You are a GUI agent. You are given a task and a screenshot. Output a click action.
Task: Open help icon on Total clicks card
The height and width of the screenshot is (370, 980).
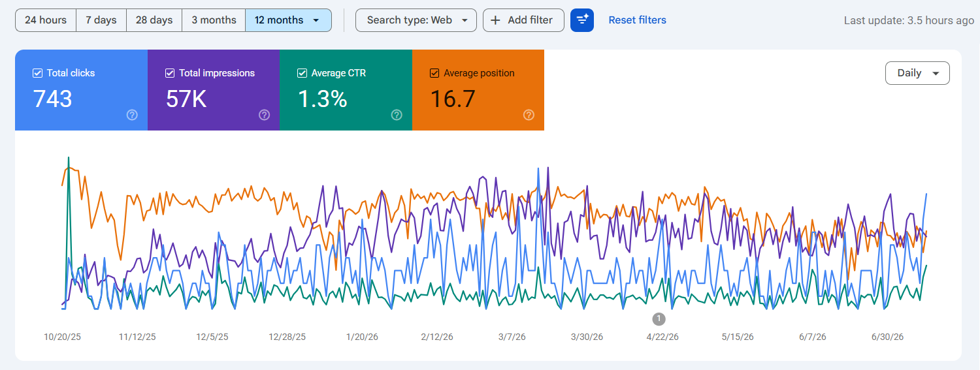pyautogui.click(x=132, y=115)
